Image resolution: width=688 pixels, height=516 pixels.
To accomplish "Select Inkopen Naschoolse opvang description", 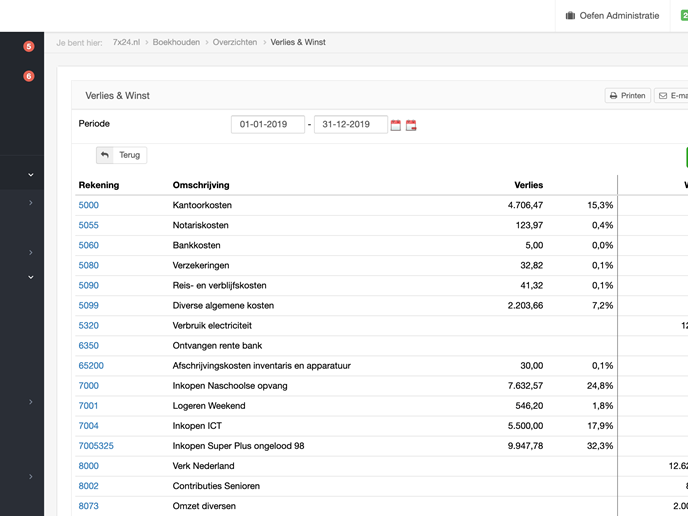I will click(x=230, y=386).
